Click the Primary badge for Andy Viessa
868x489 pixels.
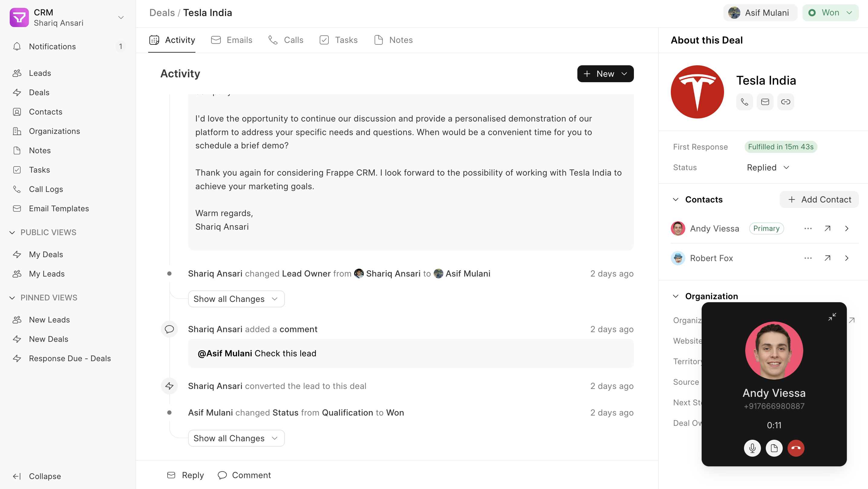(766, 229)
